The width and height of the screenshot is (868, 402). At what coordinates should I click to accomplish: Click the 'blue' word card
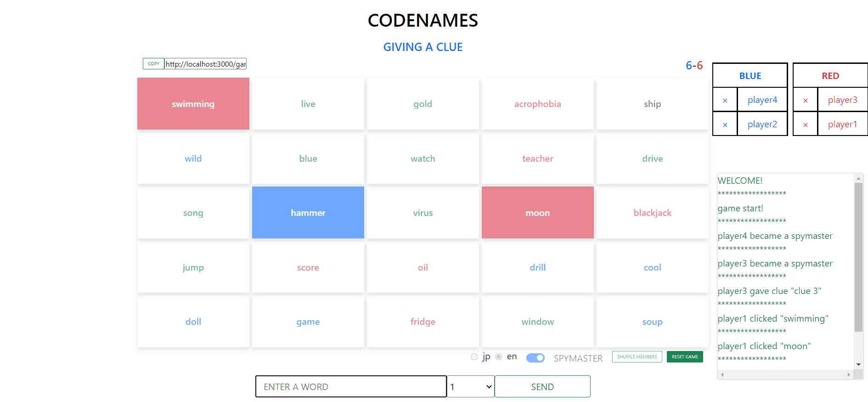308,159
